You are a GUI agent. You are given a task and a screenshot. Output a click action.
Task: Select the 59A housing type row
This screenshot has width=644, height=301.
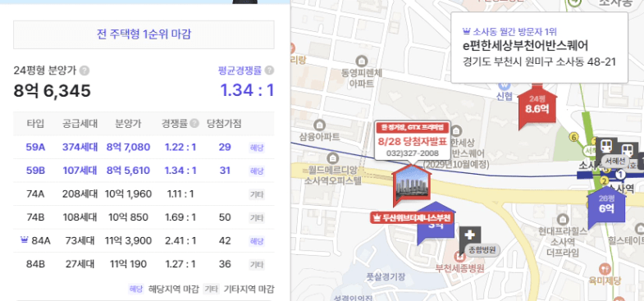click(x=144, y=147)
